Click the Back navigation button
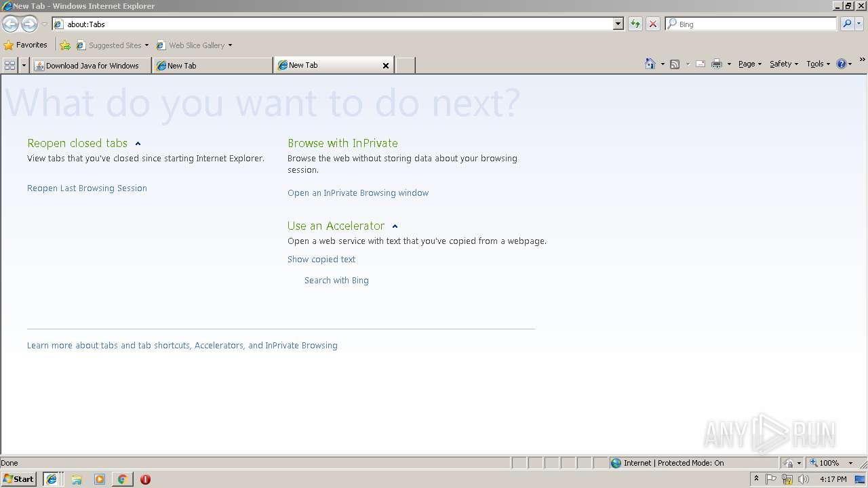 tap(10, 24)
